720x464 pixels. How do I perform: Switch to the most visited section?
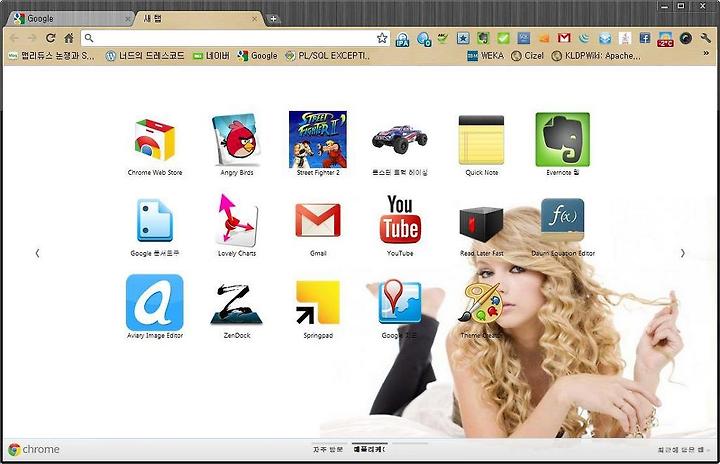(328, 449)
